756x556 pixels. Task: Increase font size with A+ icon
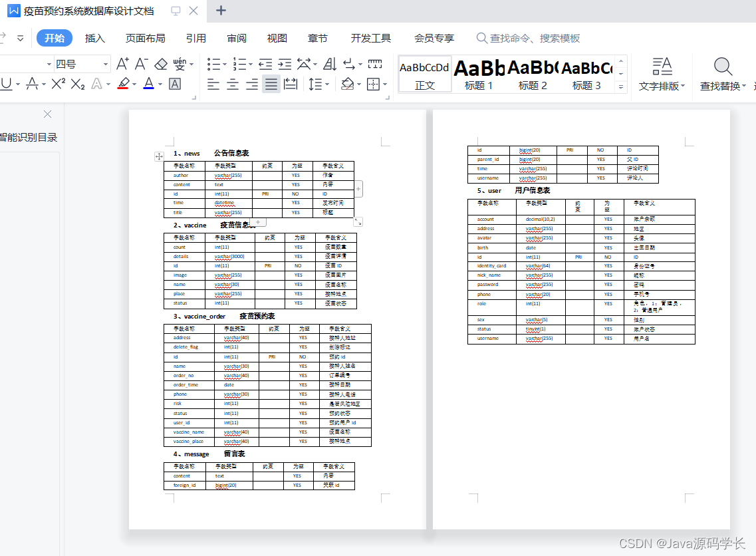point(122,64)
